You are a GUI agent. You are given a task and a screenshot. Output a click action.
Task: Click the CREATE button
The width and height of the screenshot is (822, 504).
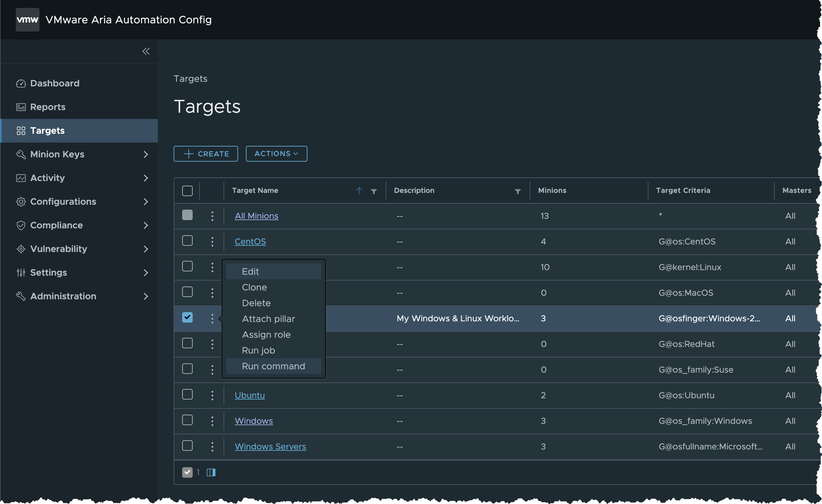point(206,154)
